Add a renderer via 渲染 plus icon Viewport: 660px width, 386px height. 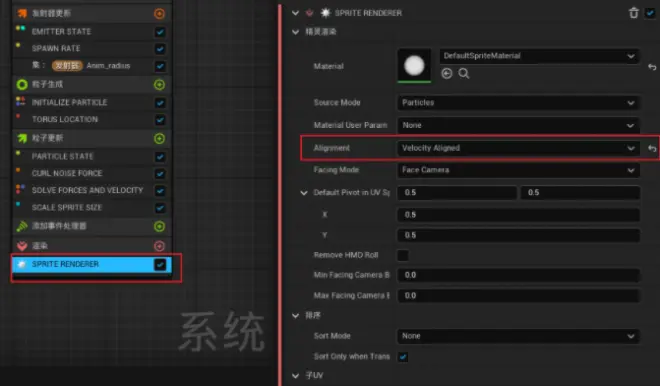coord(159,246)
